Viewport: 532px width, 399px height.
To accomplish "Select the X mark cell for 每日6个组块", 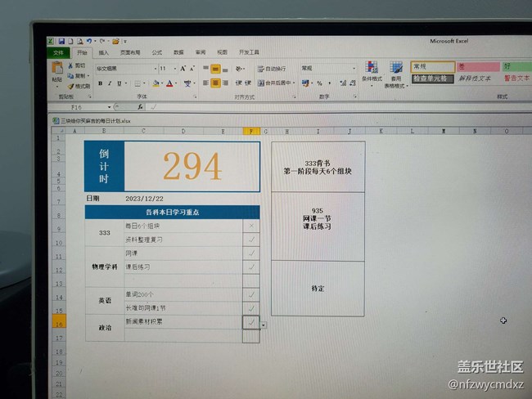I will 251,226.
